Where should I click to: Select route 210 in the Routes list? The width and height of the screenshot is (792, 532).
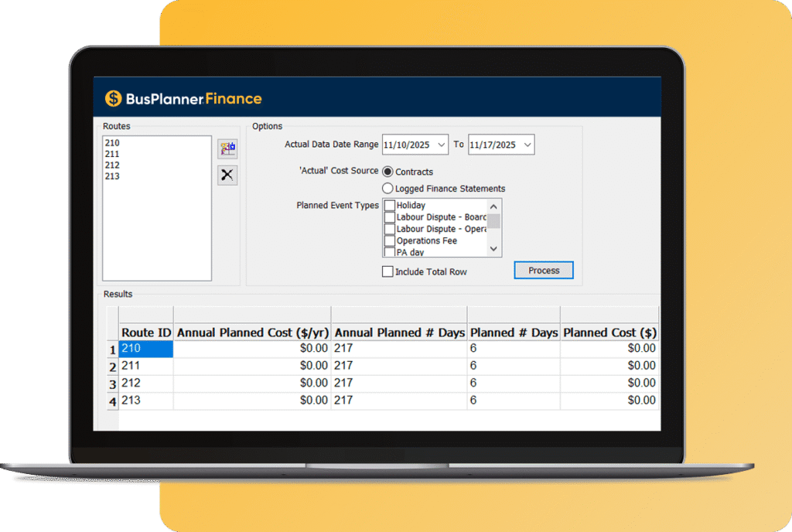tap(112, 143)
